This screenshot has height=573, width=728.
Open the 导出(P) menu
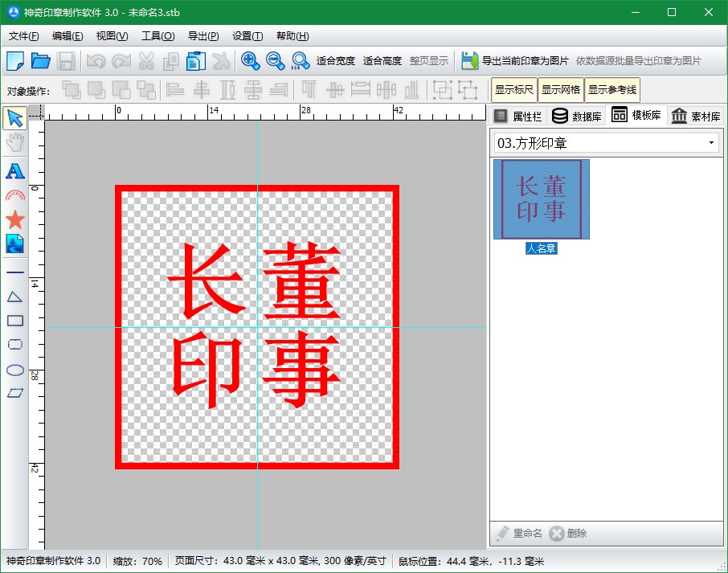[202, 36]
